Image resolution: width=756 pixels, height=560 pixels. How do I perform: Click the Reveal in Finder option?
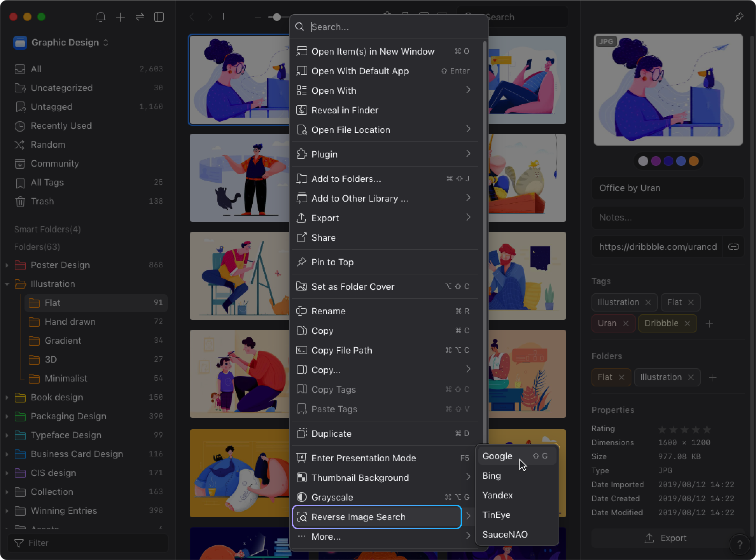pyautogui.click(x=345, y=110)
